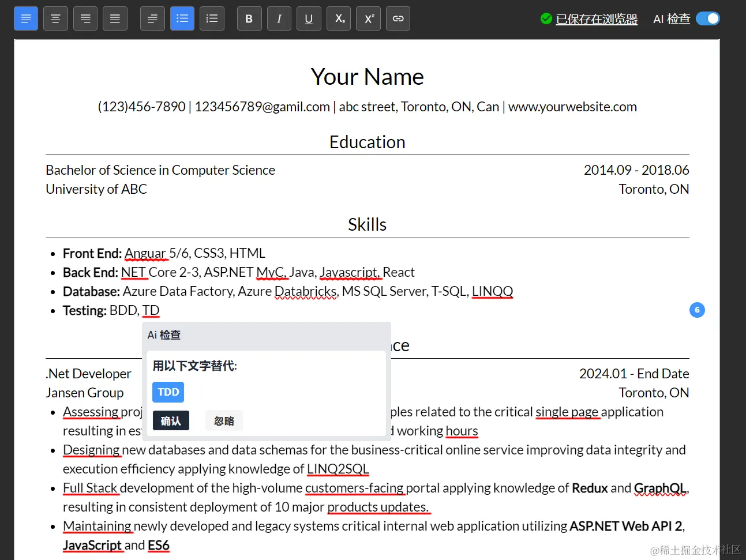Click the Skills section heading
Viewport: 746px width, 560px height.
pos(368,224)
